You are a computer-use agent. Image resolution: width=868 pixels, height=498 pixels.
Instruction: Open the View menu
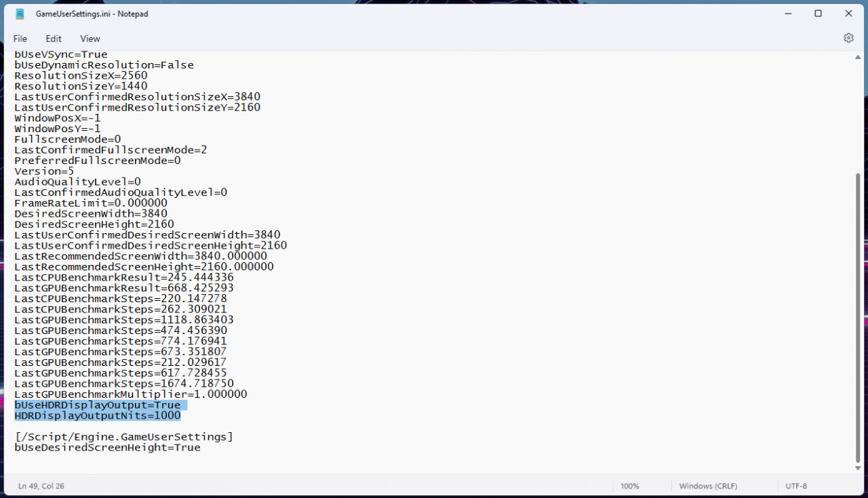(90, 39)
